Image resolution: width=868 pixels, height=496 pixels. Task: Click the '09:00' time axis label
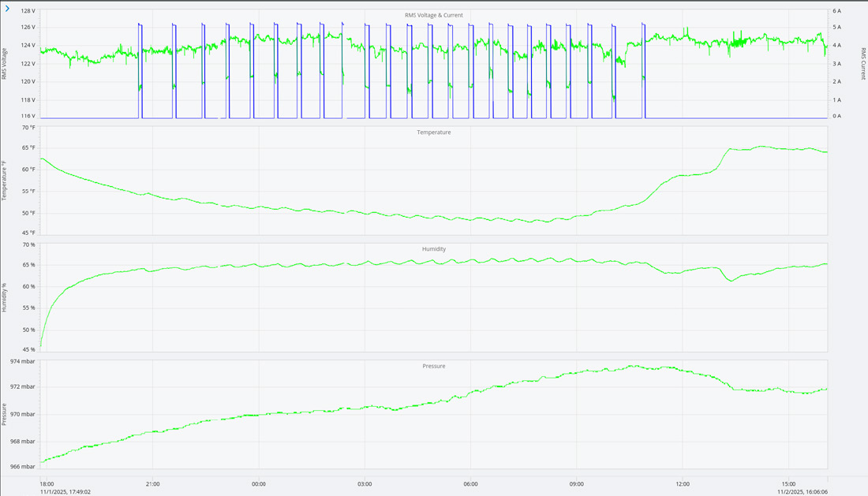point(576,484)
